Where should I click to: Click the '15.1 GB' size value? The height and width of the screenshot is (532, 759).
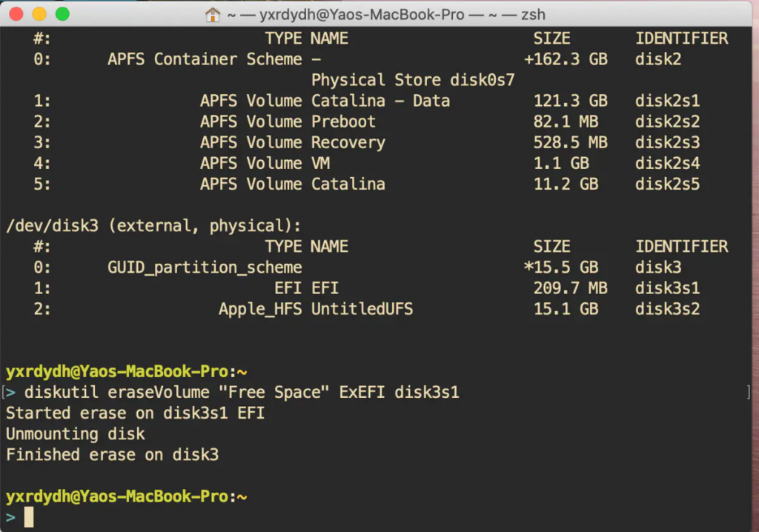coord(566,309)
